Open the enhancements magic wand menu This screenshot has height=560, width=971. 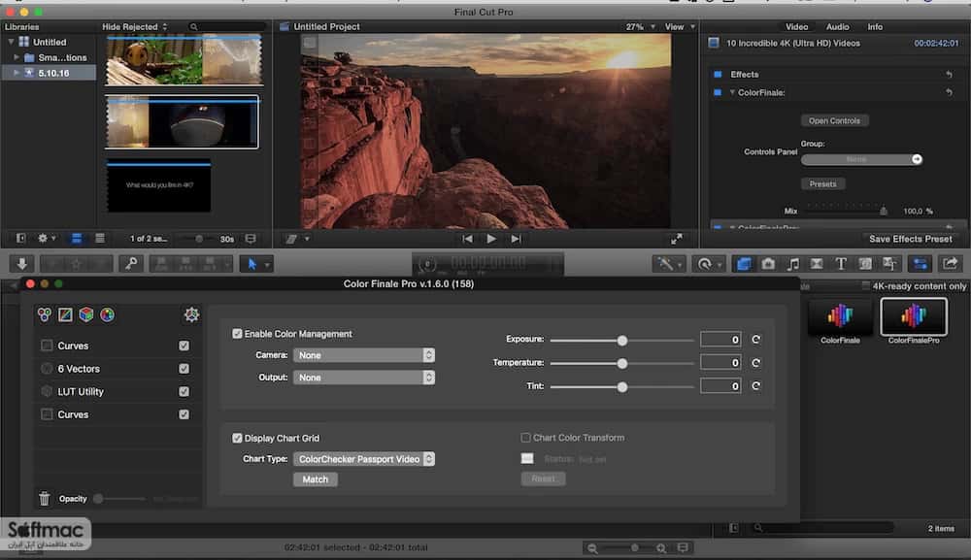coord(669,264)
